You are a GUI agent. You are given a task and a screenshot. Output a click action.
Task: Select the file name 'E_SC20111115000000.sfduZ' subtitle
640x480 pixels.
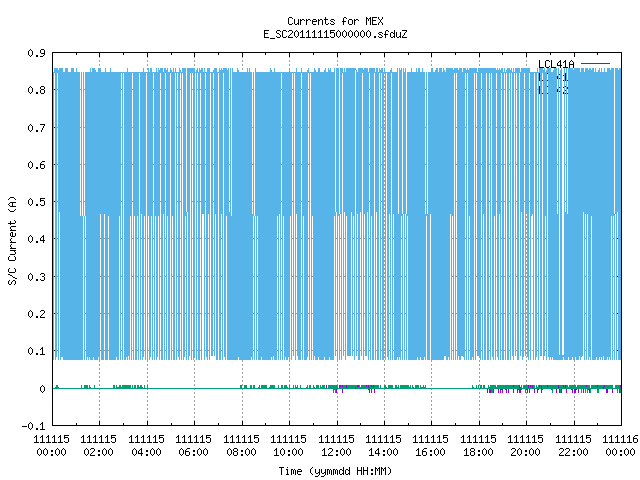tap(335, 34)
